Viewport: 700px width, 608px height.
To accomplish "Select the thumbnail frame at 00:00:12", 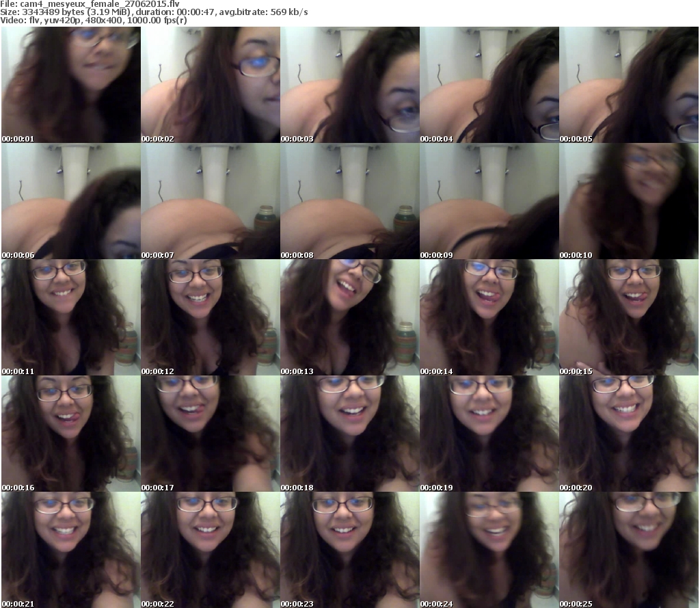I will pyautogui.click(x=211, y=317).
